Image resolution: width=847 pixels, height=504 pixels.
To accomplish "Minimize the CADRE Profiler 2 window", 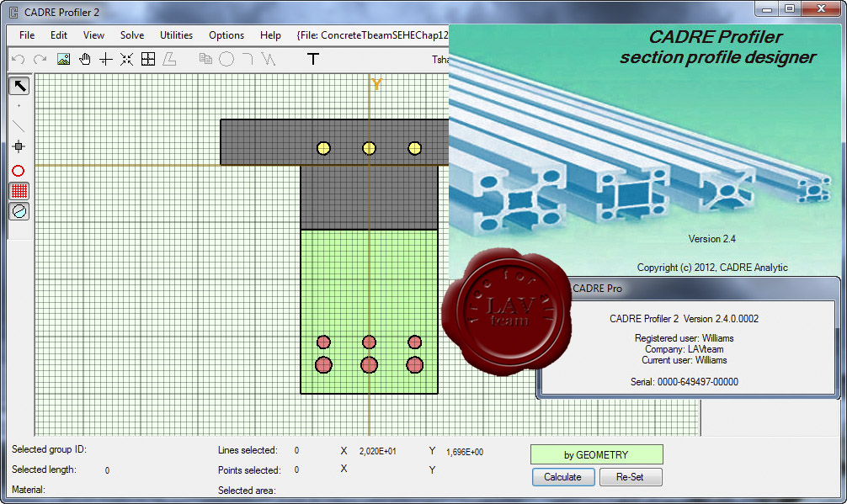I will coord(766,8).
